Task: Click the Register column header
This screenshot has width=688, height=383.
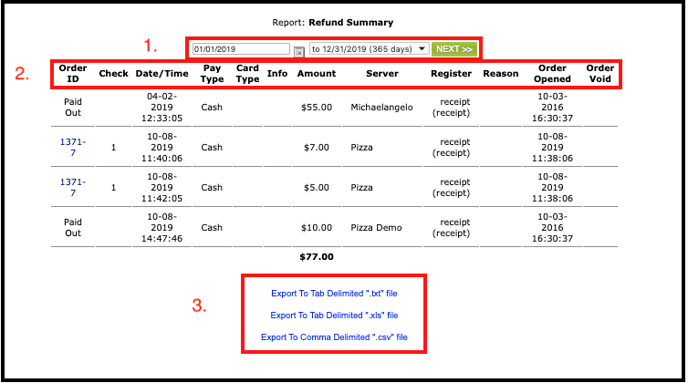Action: (x=451, y=74)
